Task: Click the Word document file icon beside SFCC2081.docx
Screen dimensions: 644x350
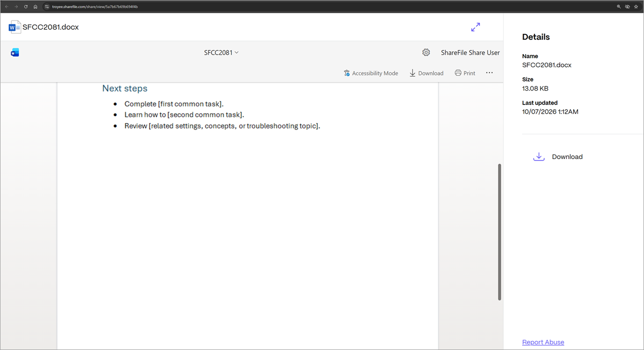Action: pyautogui.click(x=14, y=27)
